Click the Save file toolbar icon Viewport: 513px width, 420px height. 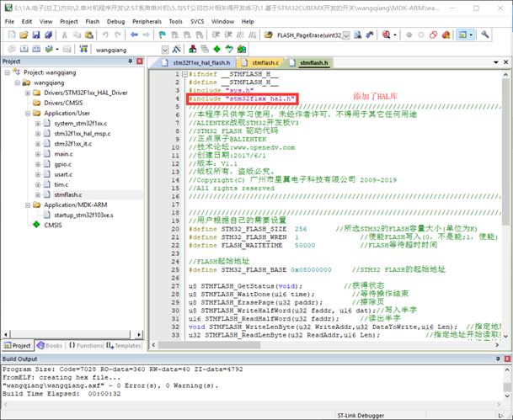[37, 35]
